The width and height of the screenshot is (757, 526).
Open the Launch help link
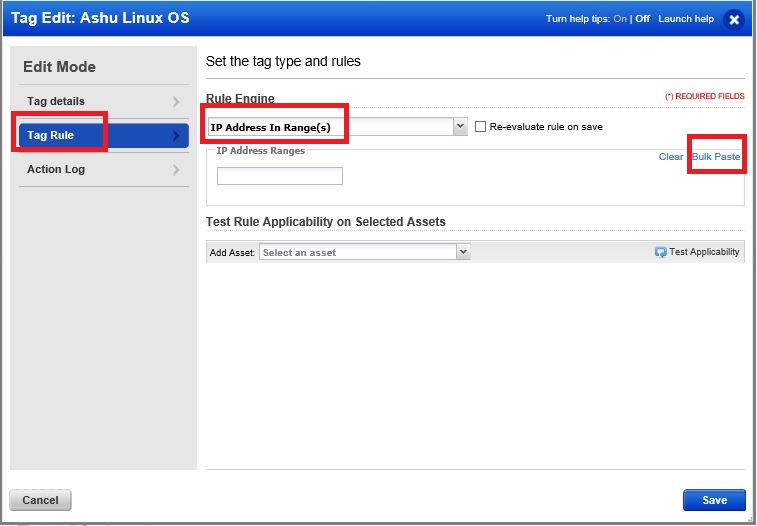coord(686,19)
